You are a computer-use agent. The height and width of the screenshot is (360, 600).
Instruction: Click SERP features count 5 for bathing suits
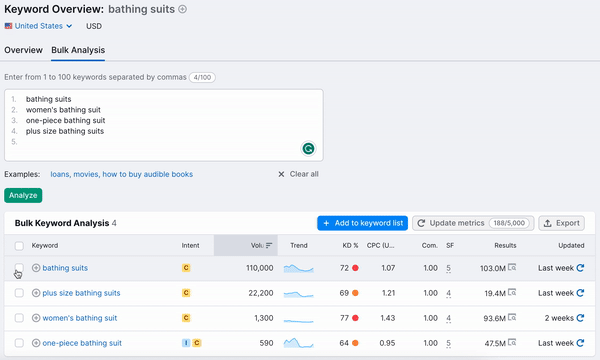[448, 268]
